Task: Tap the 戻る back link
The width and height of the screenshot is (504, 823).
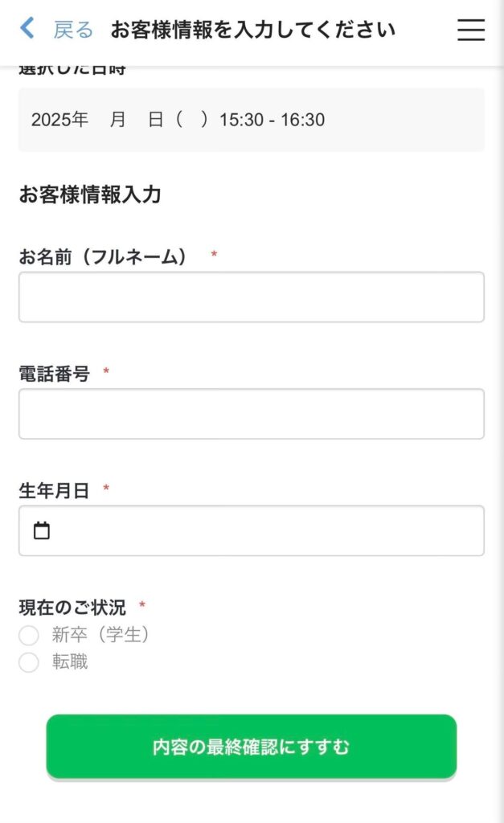Action: [73, 31]
